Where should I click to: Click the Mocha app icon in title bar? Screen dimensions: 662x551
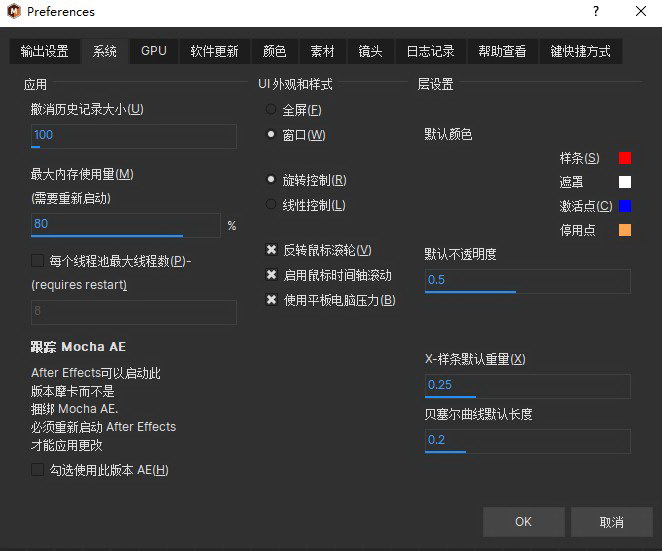coord(13,12)
